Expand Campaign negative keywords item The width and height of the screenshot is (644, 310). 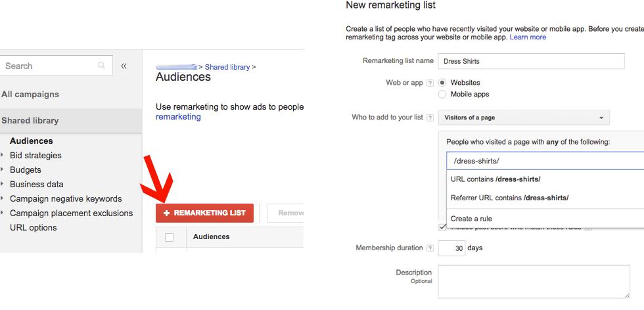click(x=3, y=199)
